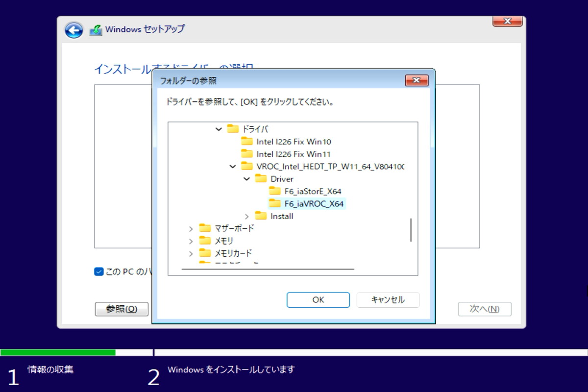Expand the Install folder node
Viewport: 588px width, 392px height.
pos(247,216)
